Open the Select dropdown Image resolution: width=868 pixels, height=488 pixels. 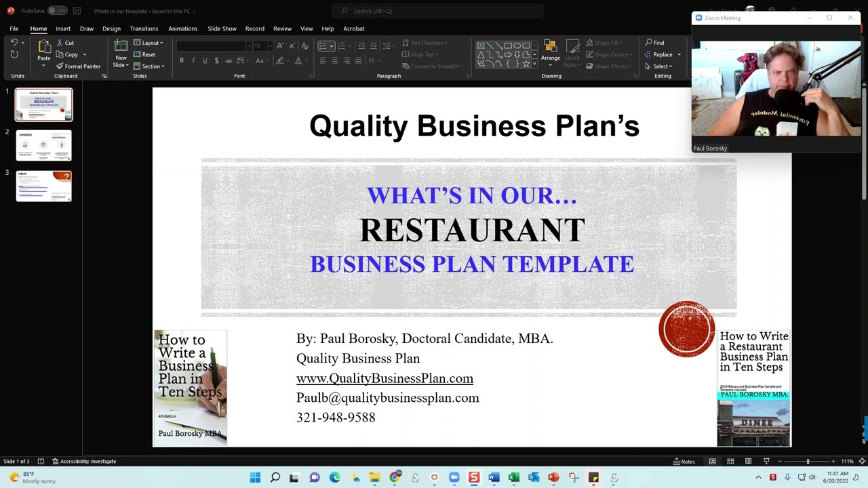(658, 66)
